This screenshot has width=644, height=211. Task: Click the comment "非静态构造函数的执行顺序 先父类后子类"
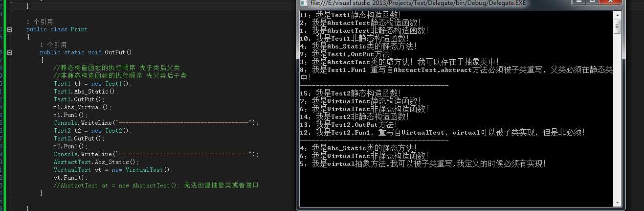pyautogui.click(x=120, y=76)
